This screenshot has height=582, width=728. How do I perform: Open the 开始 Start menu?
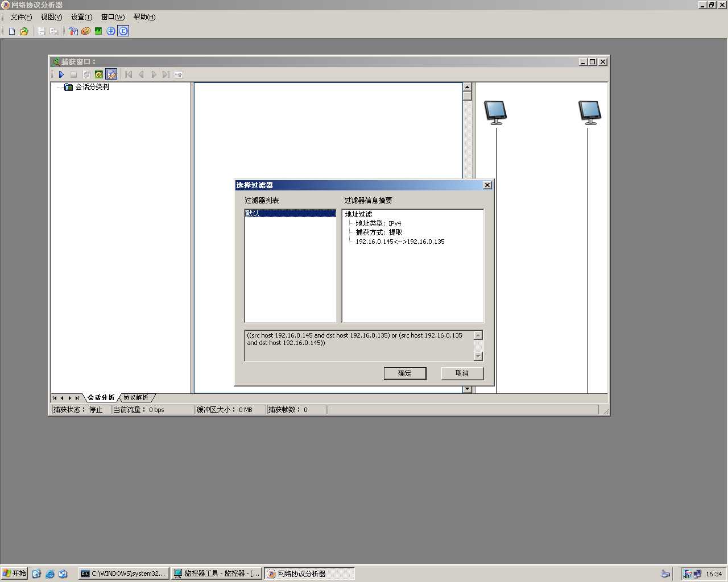point(14,573)
